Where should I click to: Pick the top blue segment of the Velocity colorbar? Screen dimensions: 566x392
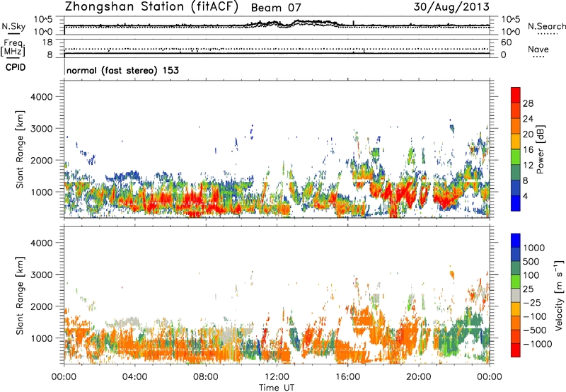[x=516, y=240]
